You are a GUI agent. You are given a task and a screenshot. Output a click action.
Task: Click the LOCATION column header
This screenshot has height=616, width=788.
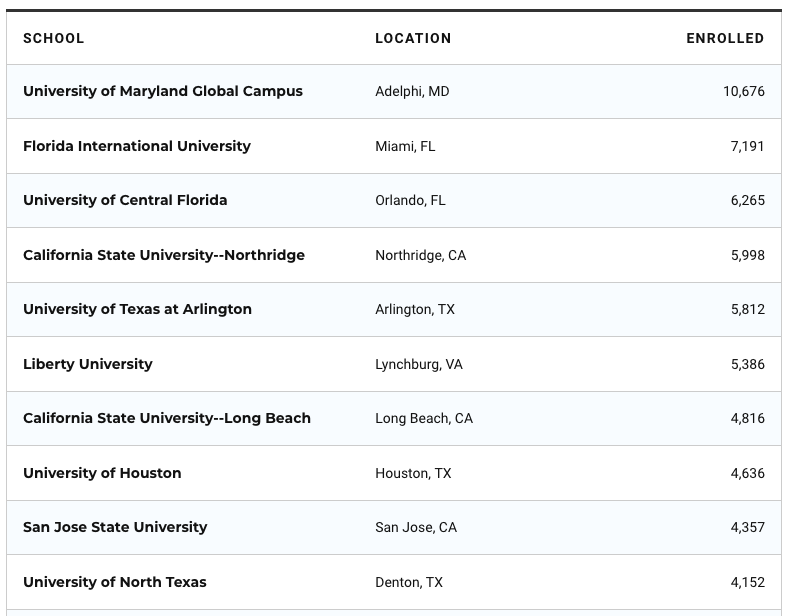(413, 38)
